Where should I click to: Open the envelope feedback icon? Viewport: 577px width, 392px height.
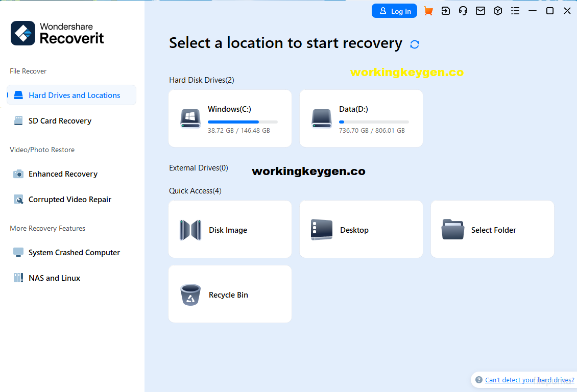(x=480, y=10)
